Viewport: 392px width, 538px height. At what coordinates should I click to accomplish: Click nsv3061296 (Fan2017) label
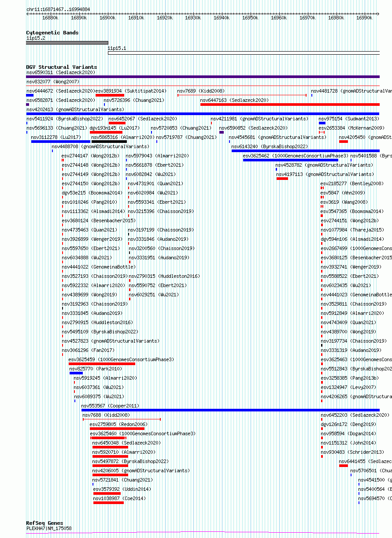pyautogui.click(x=88, y=350)
